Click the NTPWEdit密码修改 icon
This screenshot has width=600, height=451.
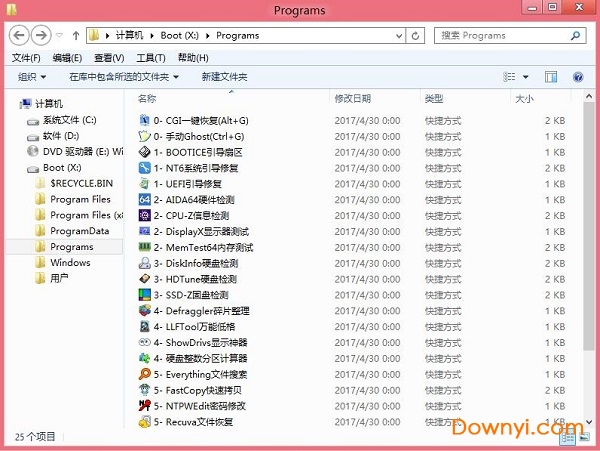(x=144, y=406)
